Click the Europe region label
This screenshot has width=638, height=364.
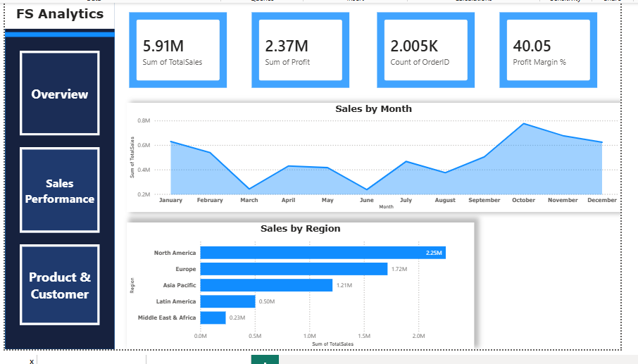click(x=185, y=269)
